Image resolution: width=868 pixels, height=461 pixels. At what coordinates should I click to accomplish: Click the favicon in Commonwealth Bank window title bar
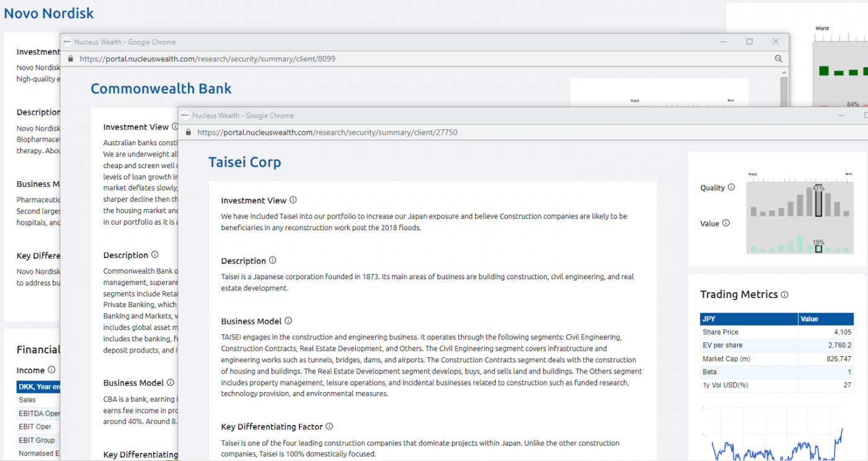coord(67,42)
